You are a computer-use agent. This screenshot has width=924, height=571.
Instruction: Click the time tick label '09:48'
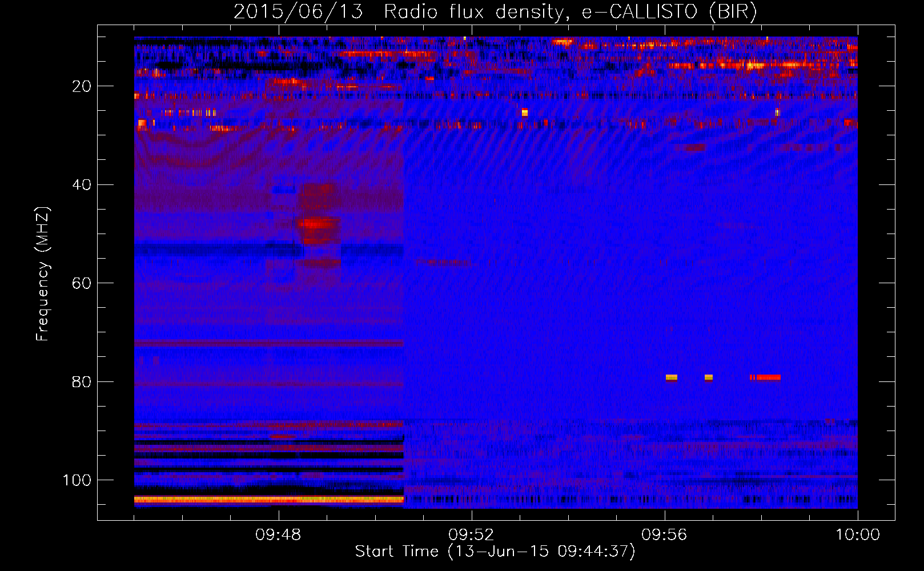pyautogui.click(x=278, y=535)
